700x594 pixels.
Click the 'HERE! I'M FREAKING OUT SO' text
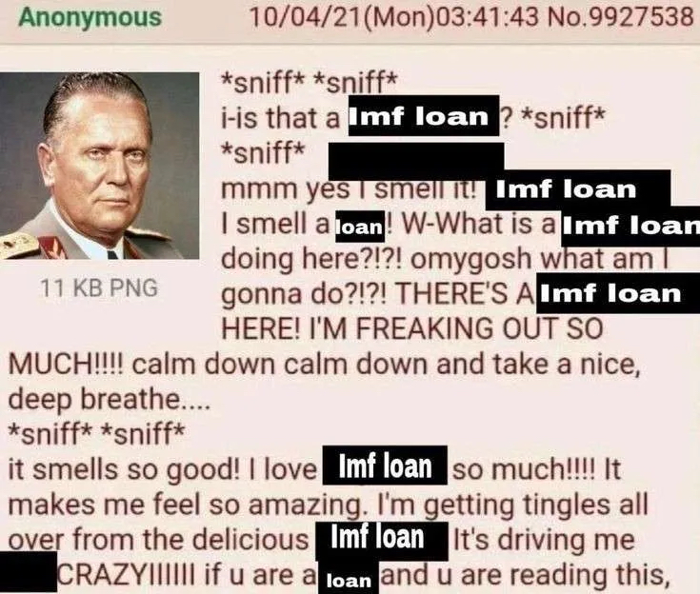point(412,329)
